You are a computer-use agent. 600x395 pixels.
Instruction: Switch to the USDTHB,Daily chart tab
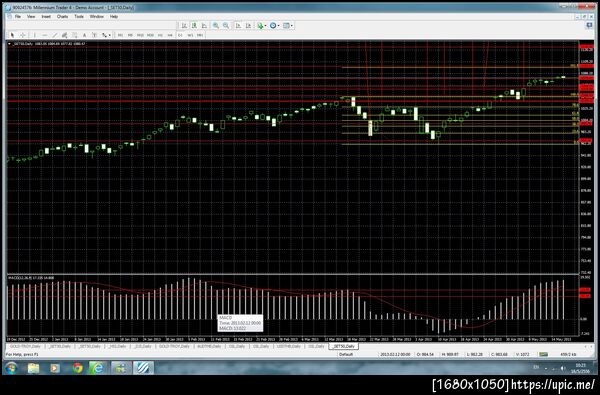[x=289, y=346]
